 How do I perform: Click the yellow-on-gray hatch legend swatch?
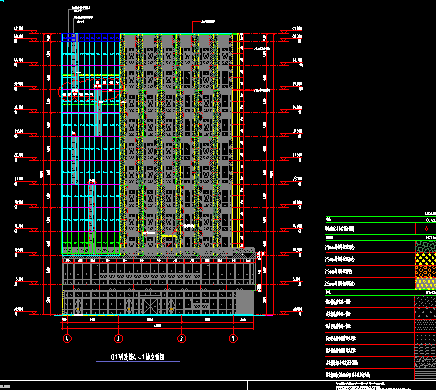click(425, 283)
